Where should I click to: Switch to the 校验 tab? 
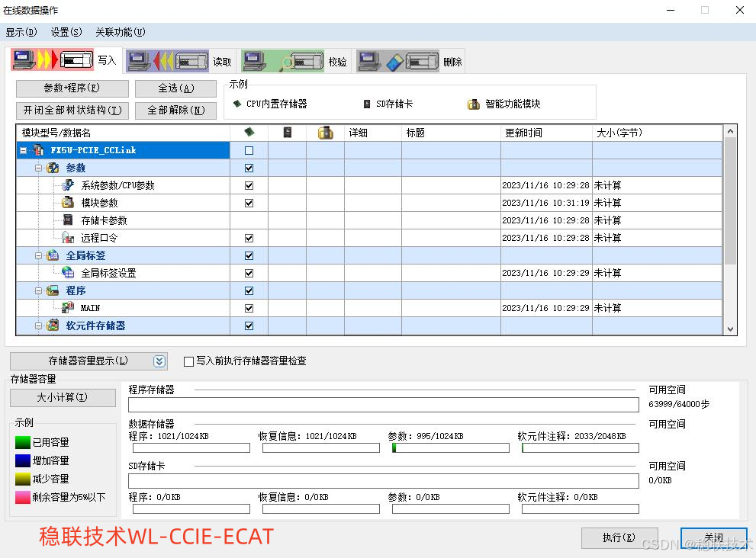295,61
